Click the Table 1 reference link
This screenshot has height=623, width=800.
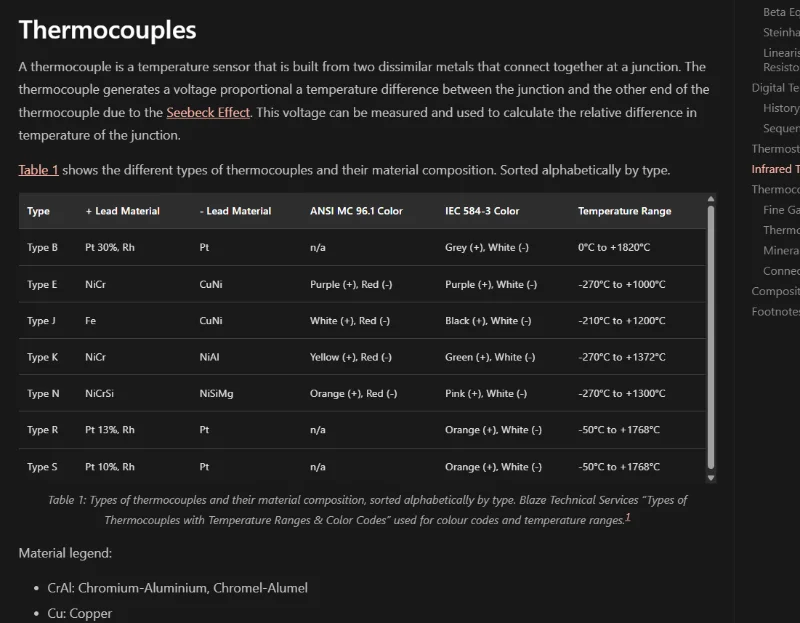coord(38,170)
